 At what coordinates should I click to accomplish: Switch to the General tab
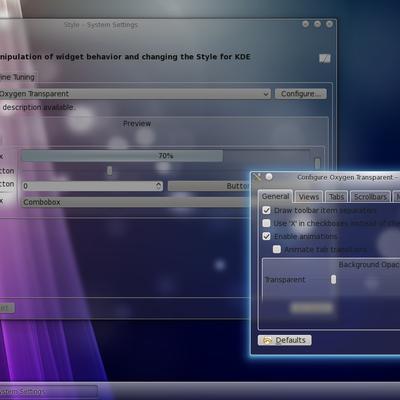point(275,196)
